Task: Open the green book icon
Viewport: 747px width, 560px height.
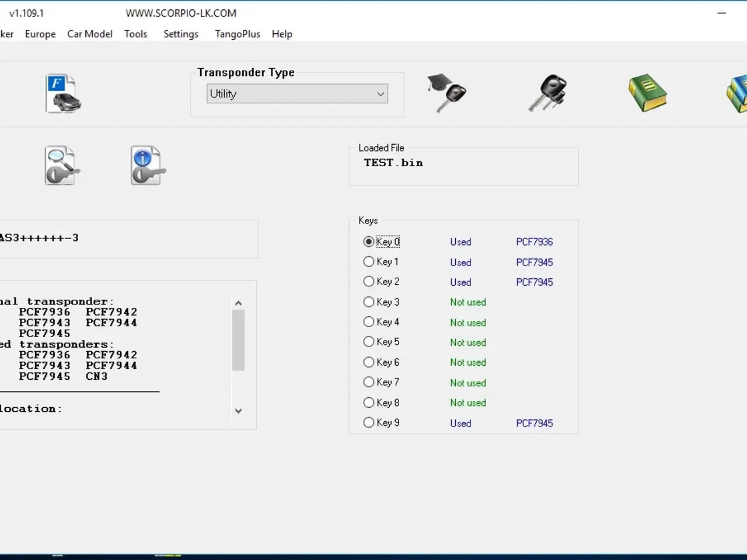Action: [647, 93]
